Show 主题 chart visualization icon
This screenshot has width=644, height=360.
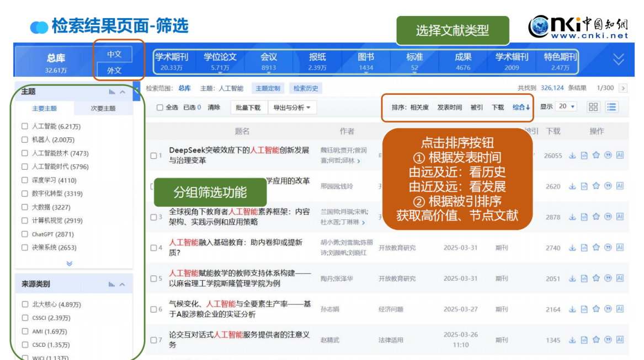tap(112, 92)
